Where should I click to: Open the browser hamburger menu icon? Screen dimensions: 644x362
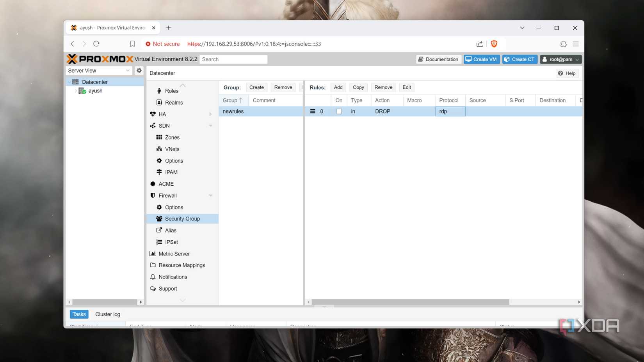point(575,44)
